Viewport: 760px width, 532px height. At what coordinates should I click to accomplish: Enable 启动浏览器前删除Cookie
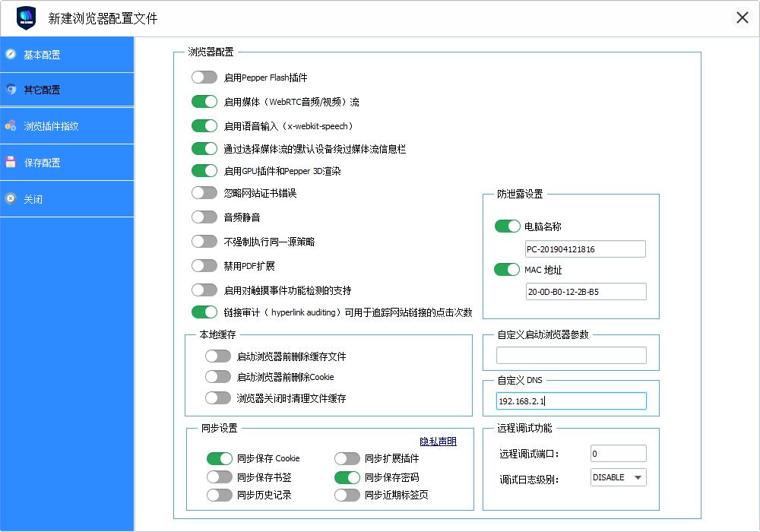tap(219, 376)
